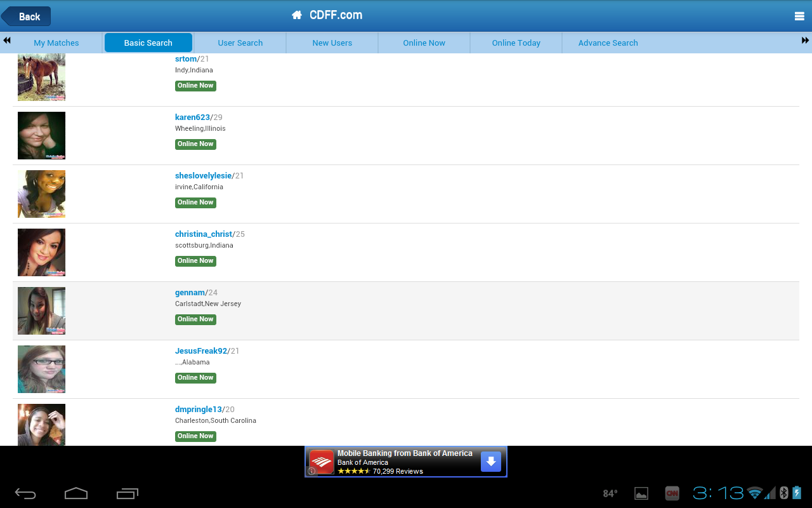The height and width of the screenshot is (508, 812).
Task: Tap the Wi-Fi status icon
Action: (x=754, y=493)
